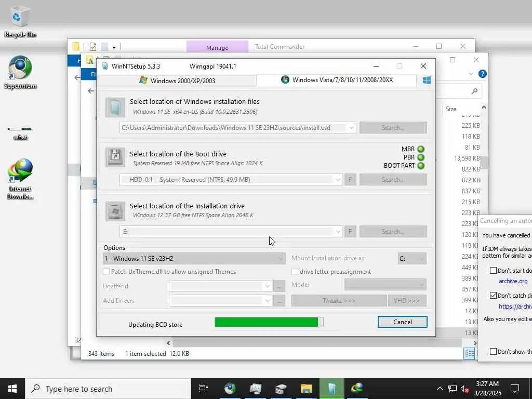Open File Explorer from the taskbar
The height and width of the screenshot is (399, 532).
pos(306,389)
